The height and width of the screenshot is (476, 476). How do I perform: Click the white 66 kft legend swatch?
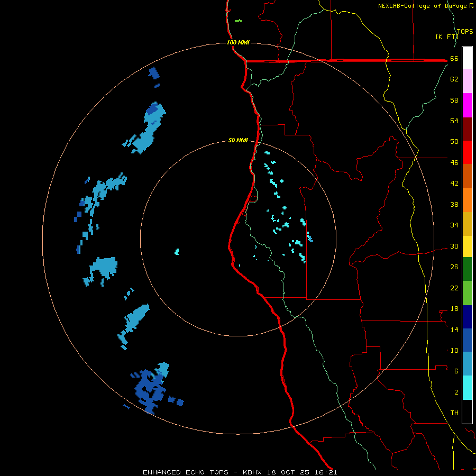click(x=467, y=58)
